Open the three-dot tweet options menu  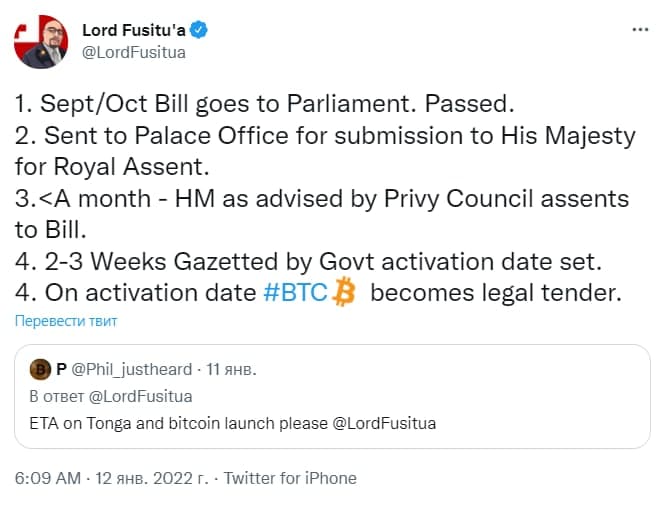click(640, 29)
